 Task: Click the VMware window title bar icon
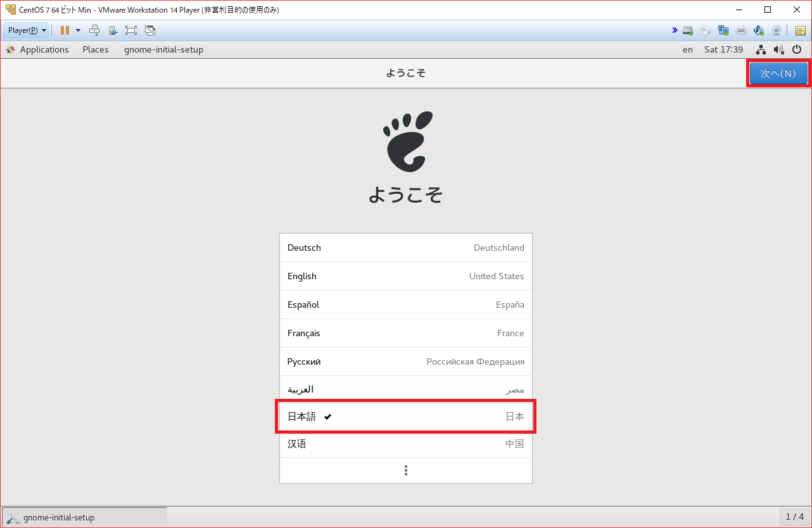click(x=10, y=9)
